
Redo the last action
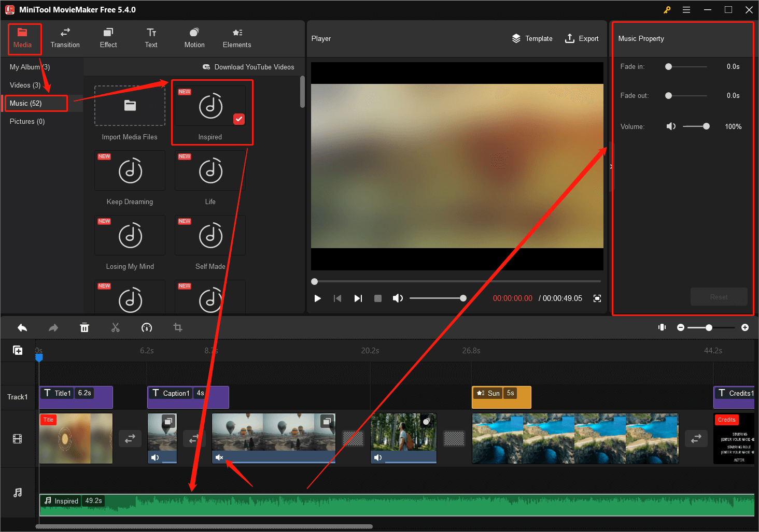tap(53, 327)
